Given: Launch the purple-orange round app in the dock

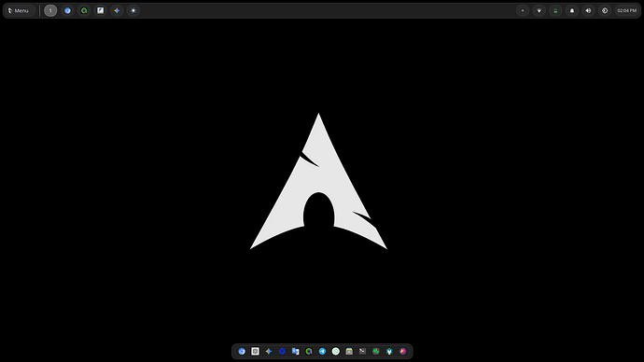Looking at the screenshot, I should [x=403, y=352].
